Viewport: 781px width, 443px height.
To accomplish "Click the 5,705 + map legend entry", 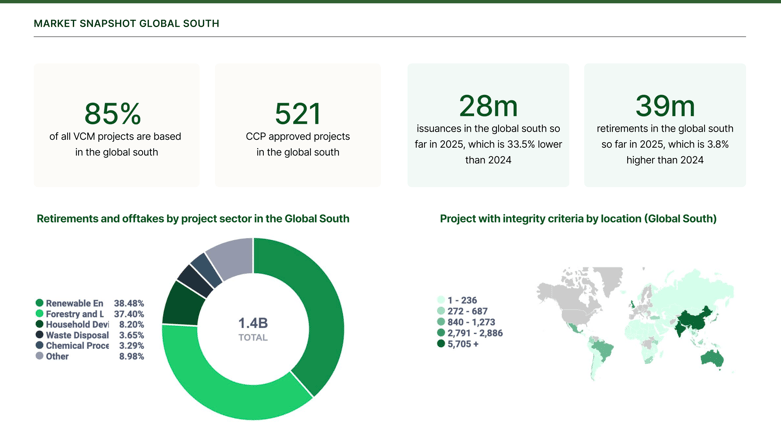I will tap(462, 344).
